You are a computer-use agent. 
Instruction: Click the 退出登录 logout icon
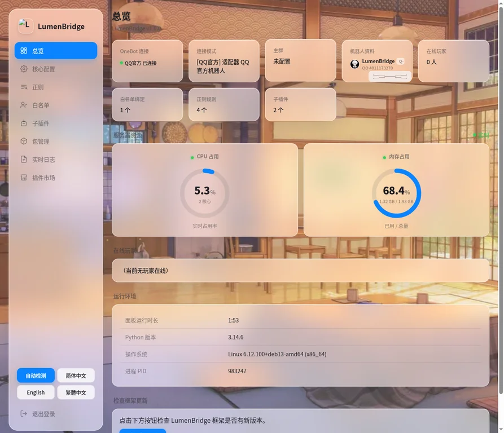click(x=24, y=414)
